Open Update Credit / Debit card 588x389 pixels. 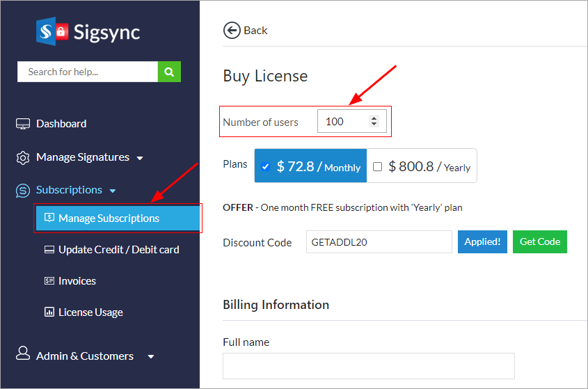click(x=118, y=250)
